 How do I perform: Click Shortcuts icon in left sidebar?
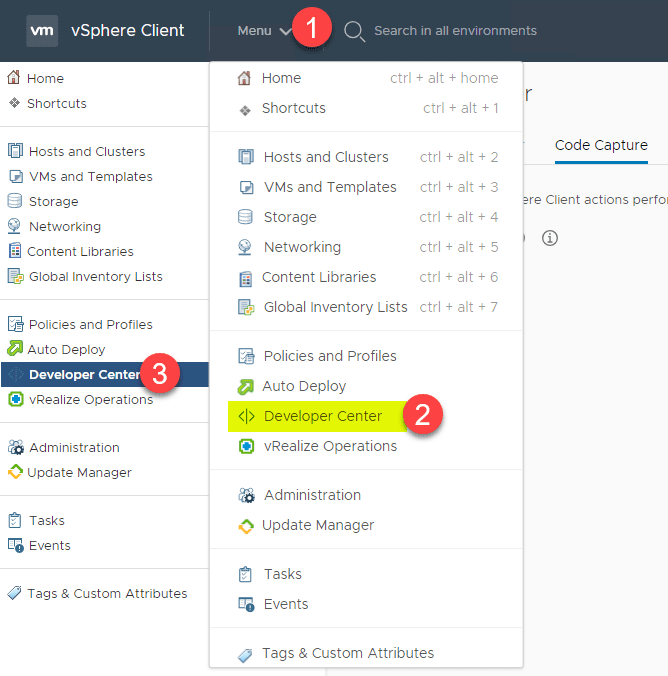(14, 103)
